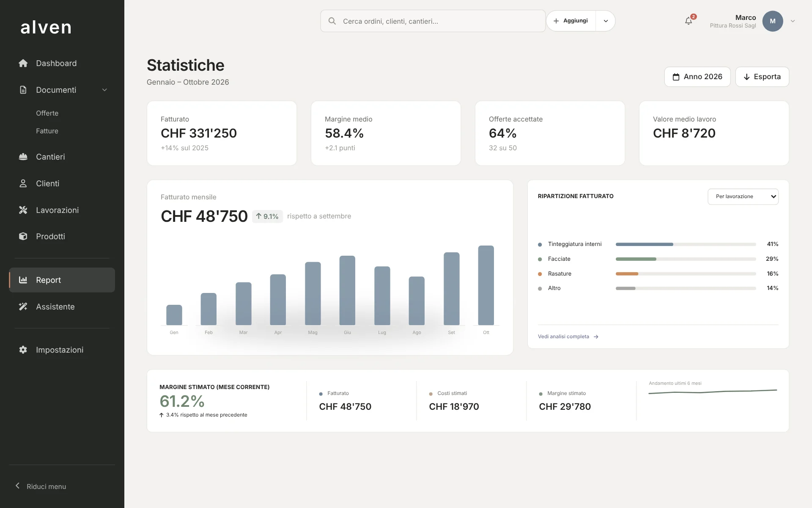This screenshot has width=812, height=508.
Task: Click the Esporta button
Action: coord(762,77)
